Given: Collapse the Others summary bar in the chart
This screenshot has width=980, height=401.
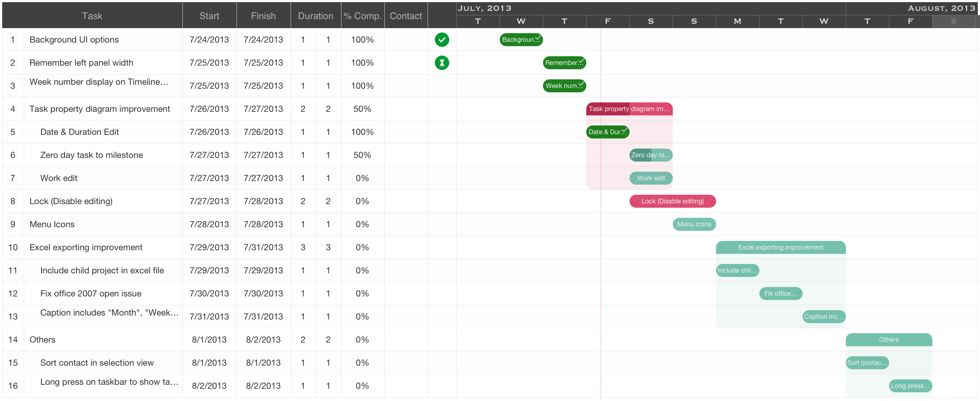Looking at the screenshot, I should pos(888,340).
